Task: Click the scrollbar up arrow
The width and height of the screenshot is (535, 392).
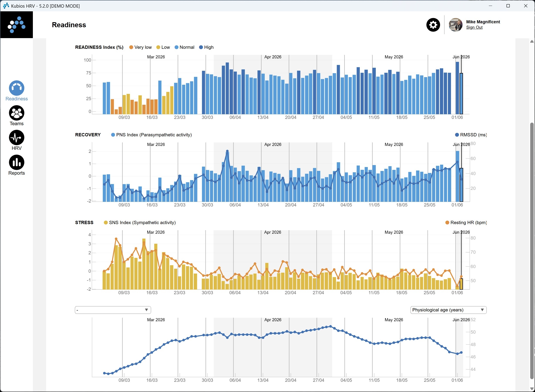Action: [532, 42]
